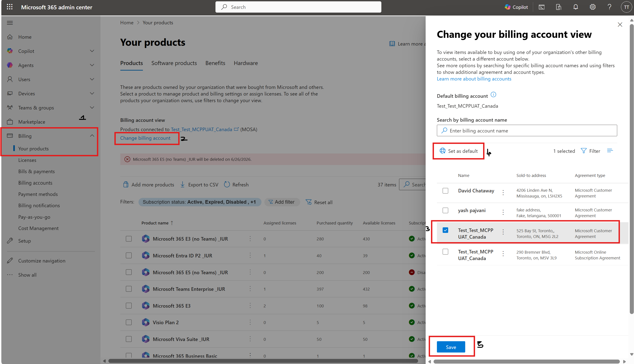Open the settings gear icon
The height and width of the screenshot is (364, 634).
(x=592, y=7)
